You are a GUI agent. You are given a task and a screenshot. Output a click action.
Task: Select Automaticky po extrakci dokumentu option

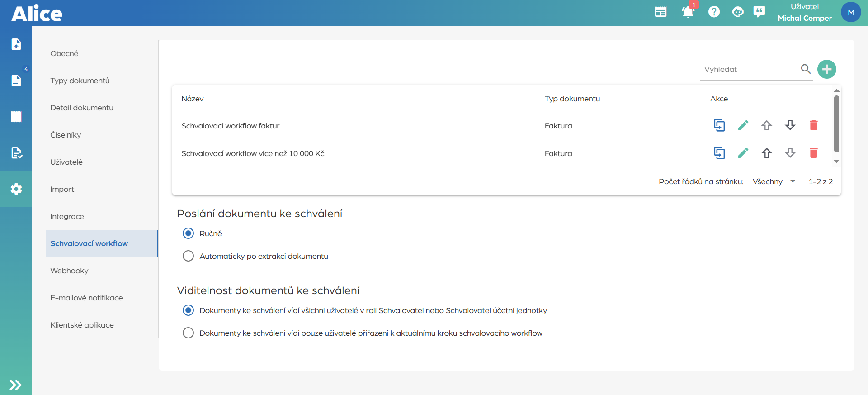[x=188, y=256]
